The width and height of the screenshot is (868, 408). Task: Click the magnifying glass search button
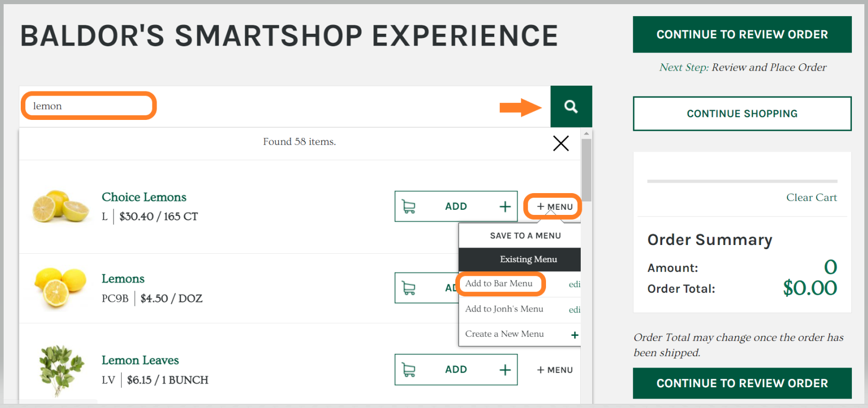tap(571, 106)
